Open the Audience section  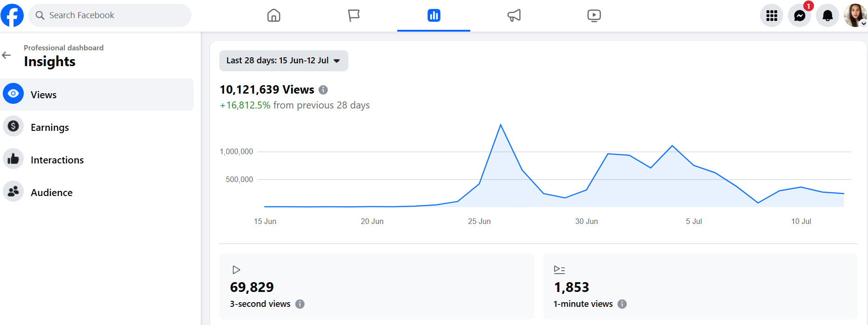coord(51,192)
